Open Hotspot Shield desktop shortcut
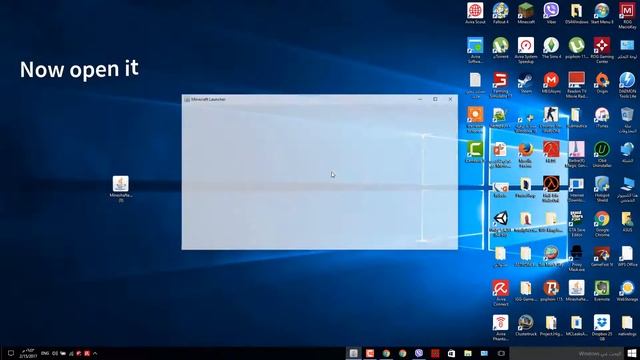The image size is (640, 360). 602,189
